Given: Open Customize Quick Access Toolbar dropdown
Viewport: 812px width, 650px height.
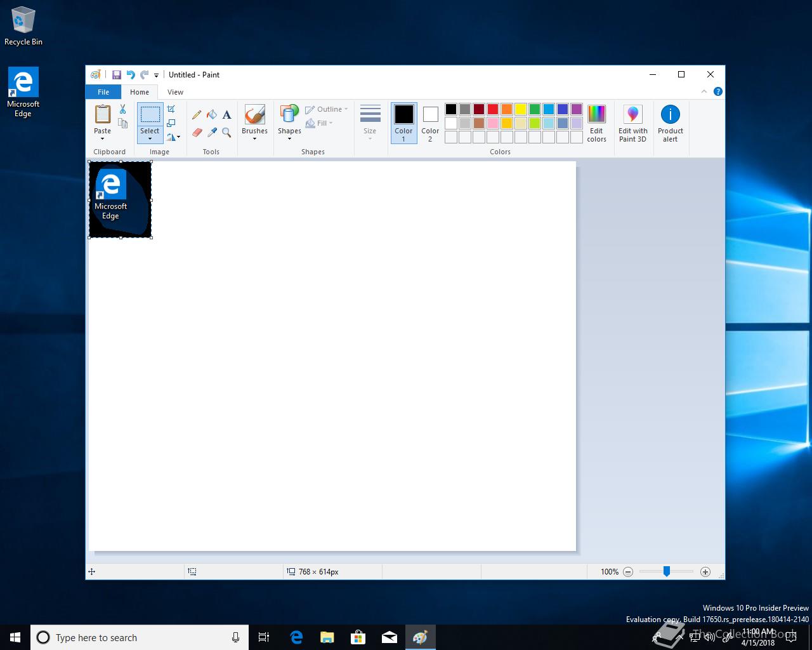Looking at the screenshot, I should [156, 75].
